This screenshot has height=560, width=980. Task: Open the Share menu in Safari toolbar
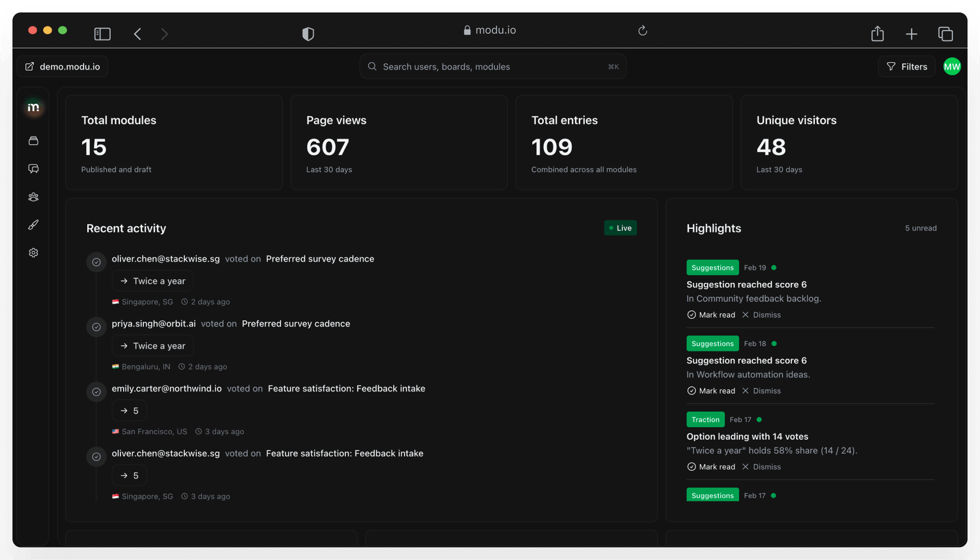(x=878, y=33)
